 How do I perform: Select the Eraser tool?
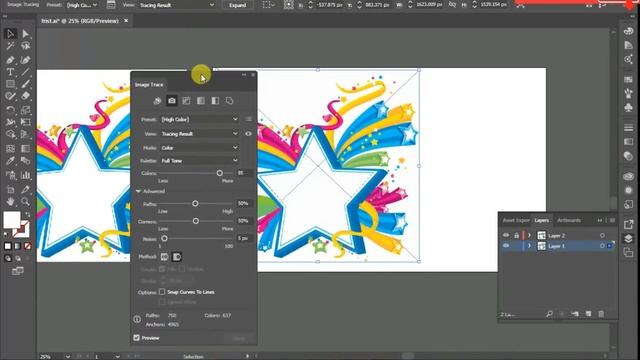[x=25, y=96]
